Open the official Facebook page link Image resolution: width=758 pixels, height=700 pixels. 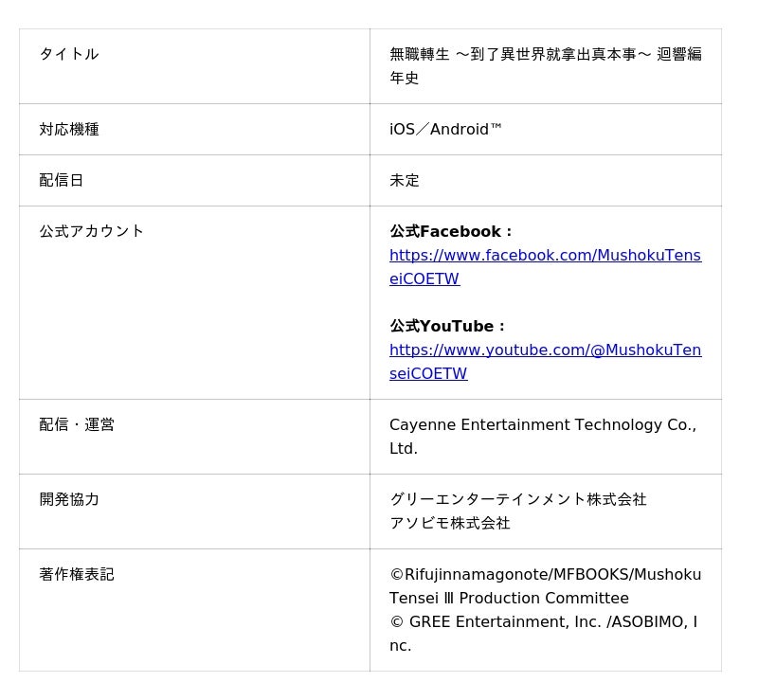[x=546, y=267]
